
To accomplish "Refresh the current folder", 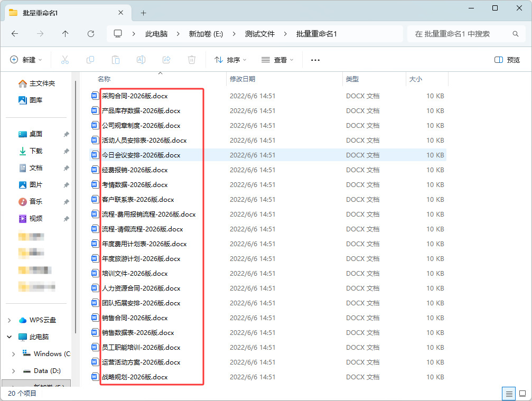I will click(x=90, y=34).
